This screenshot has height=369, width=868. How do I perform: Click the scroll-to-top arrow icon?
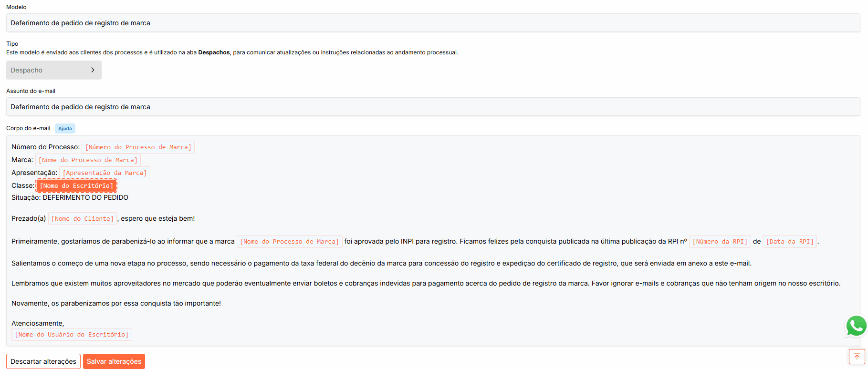point(857,357)
